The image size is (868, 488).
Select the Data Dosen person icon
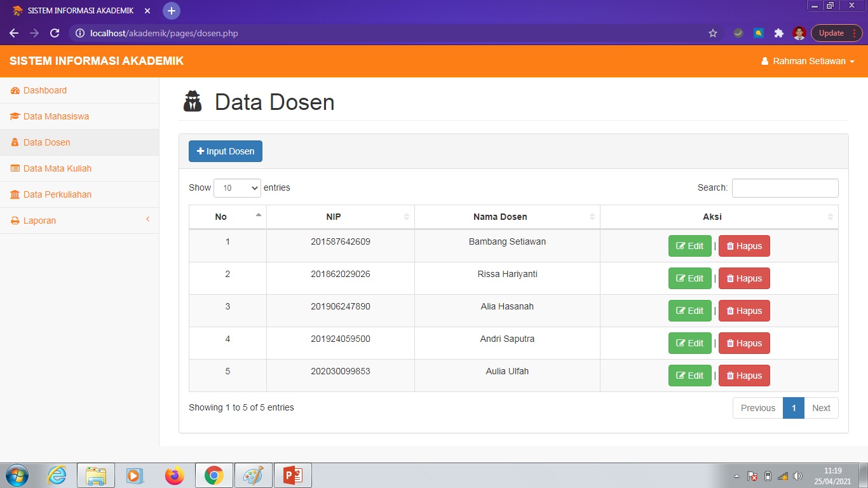[15, 142]
